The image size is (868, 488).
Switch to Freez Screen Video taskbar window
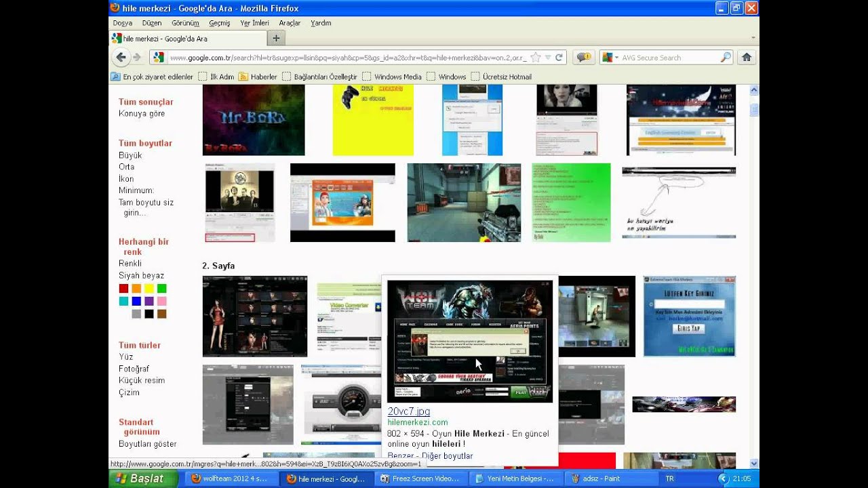pos(420,479)
